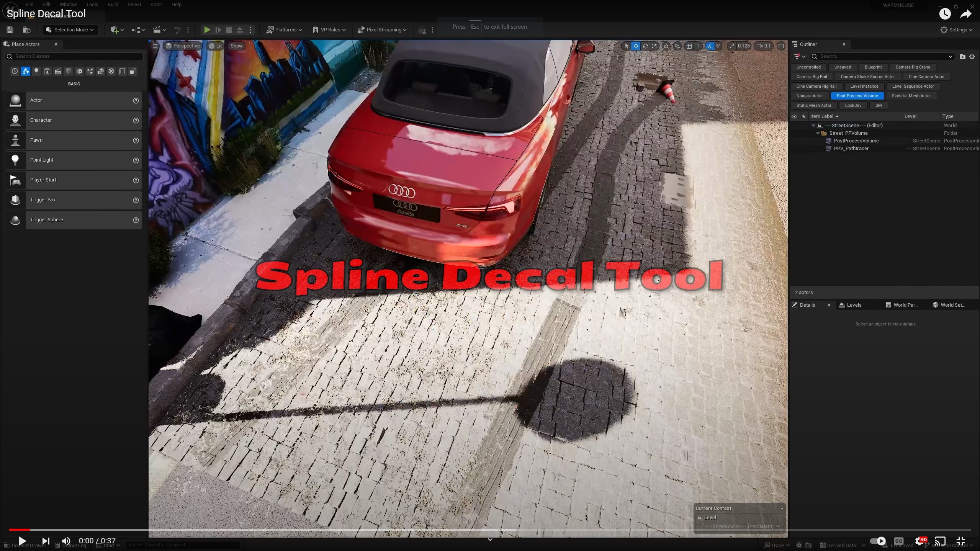The width and height of the screenshot is (980, 551).
Task: Click the save current level icon
Action: 10,29
